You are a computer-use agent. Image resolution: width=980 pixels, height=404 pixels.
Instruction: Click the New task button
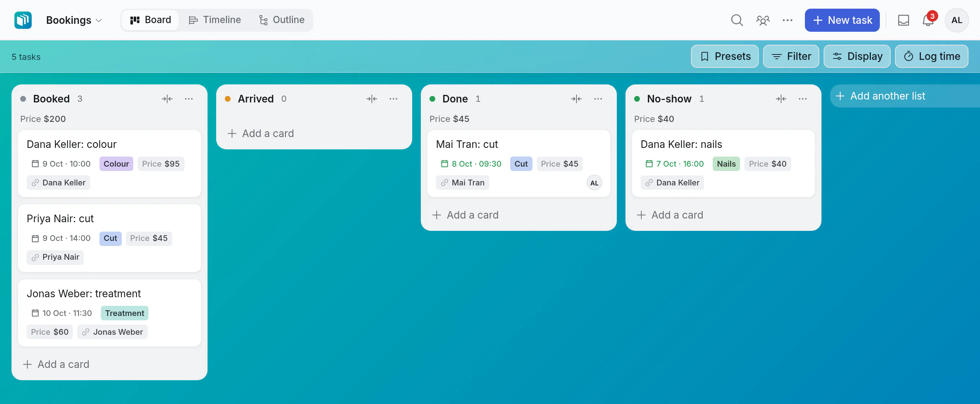pyautogui.click(x=842, y=20)
